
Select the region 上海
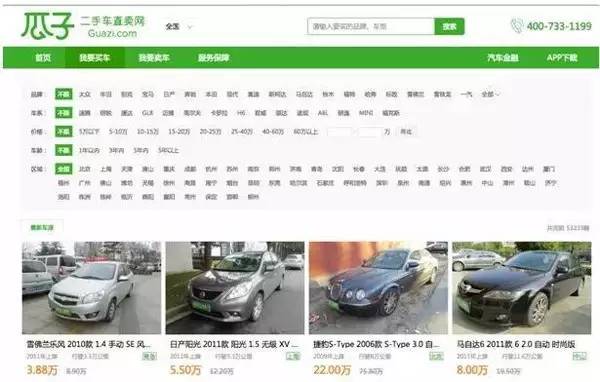[106, 169]
